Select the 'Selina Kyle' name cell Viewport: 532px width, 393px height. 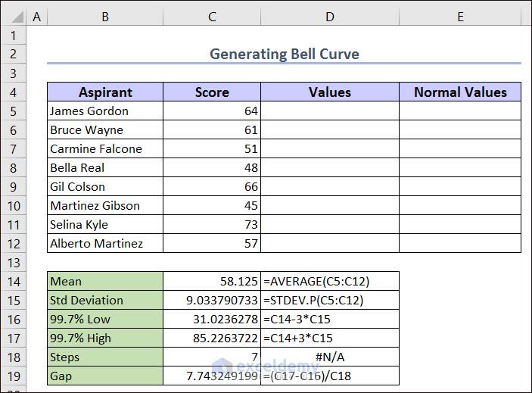[x=105, y=224]
